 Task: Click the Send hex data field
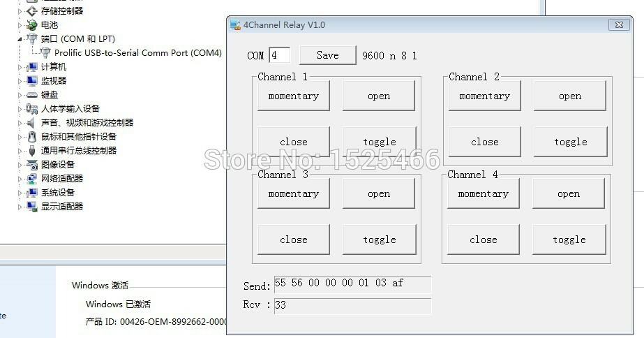352,284
